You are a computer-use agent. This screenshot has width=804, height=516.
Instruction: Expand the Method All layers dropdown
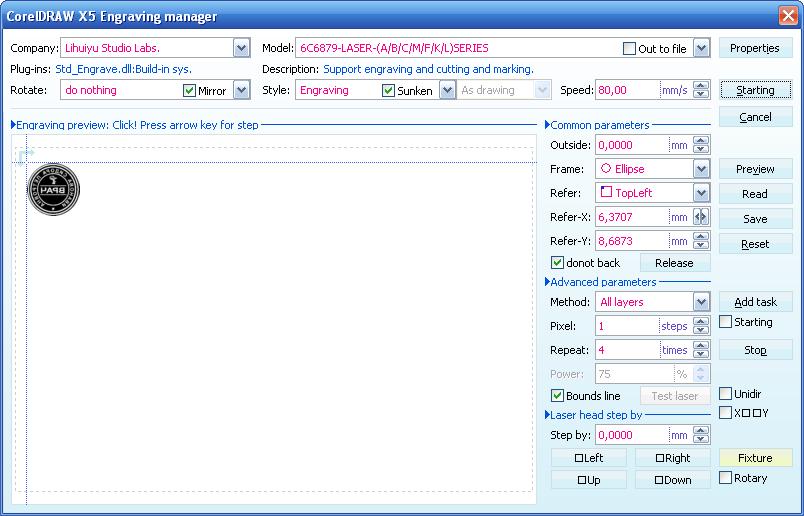[701, 301]
